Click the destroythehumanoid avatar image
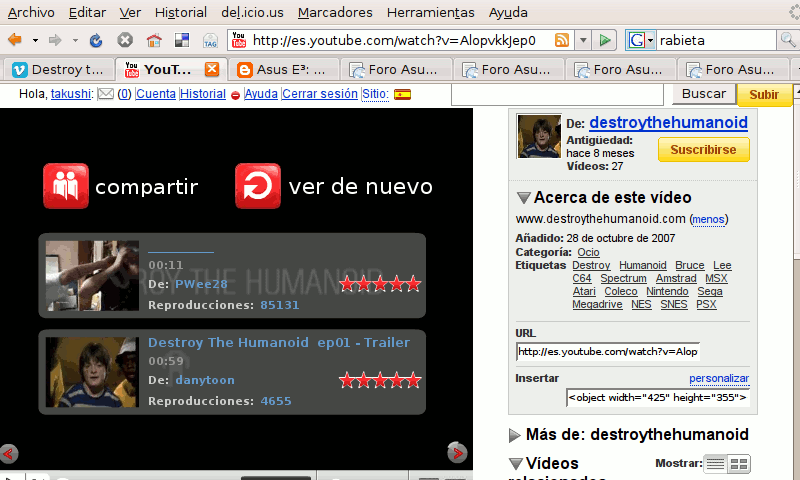 [539, 136]
